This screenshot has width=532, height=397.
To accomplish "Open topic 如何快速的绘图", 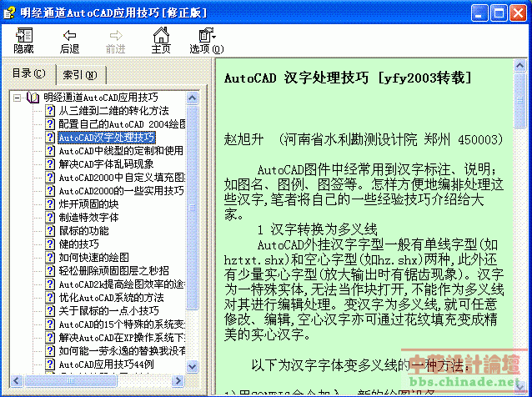I will click(x=93, y=257).
